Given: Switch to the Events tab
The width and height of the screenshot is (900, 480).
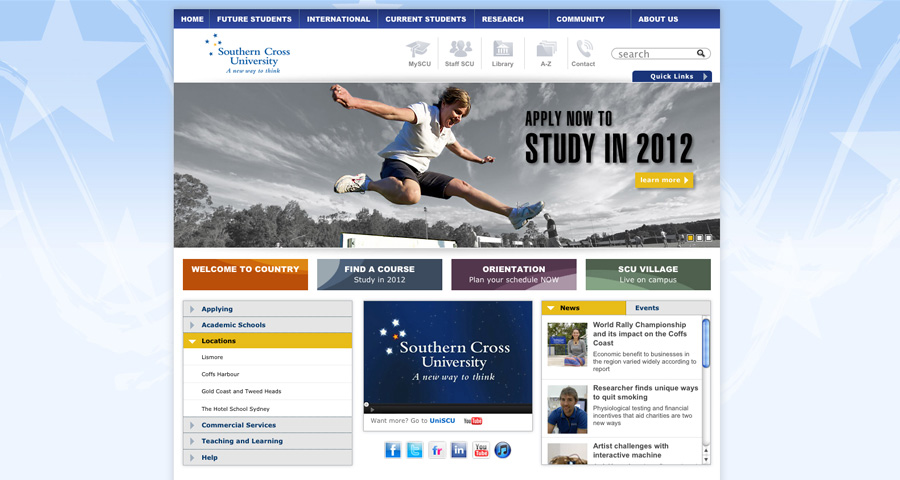Looking at the screenshot, I should (x=647, y=308).
